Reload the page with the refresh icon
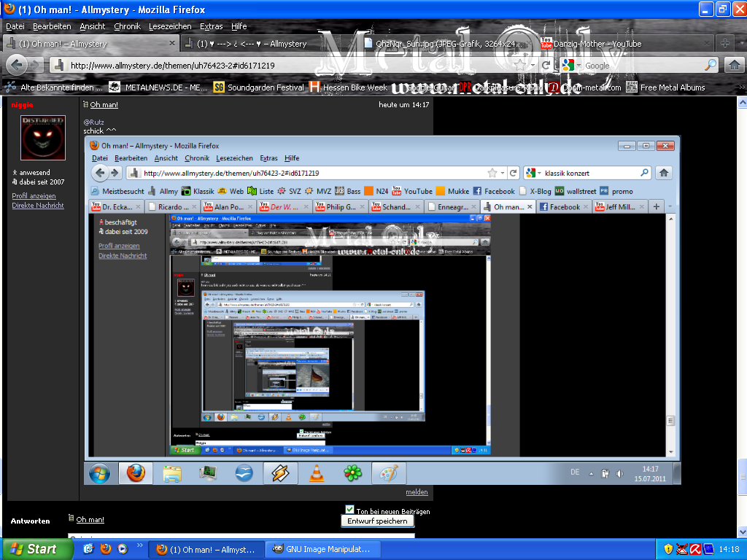 [546, 65]
